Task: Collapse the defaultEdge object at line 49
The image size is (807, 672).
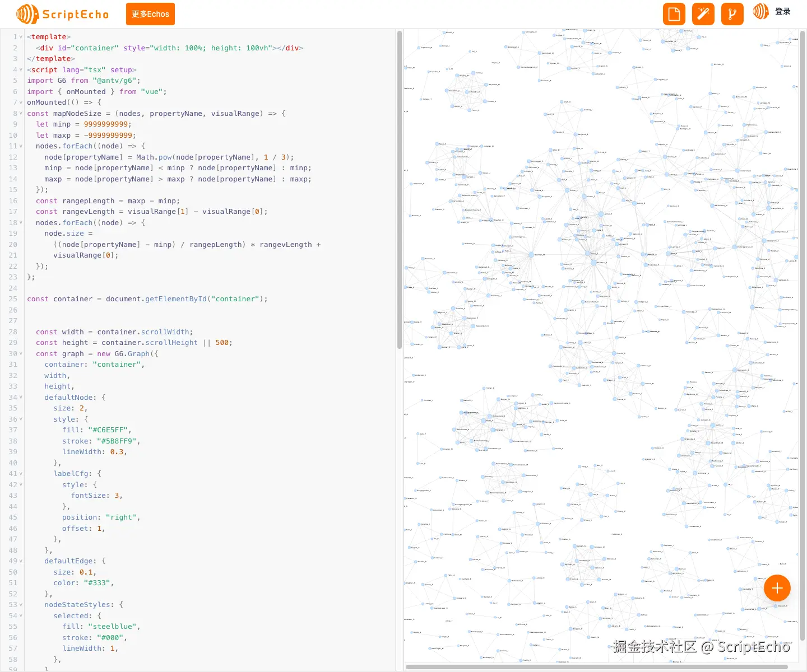Action: click(x=21, y=561)
